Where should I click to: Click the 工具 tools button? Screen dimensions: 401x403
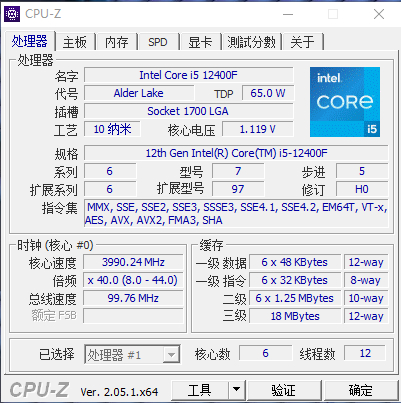(x=200, y=390)
